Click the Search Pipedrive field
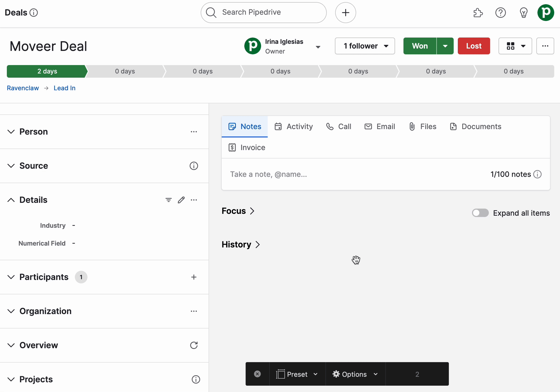Image resolution: width=560 pixels, height=392 pixels. [264, 13]
